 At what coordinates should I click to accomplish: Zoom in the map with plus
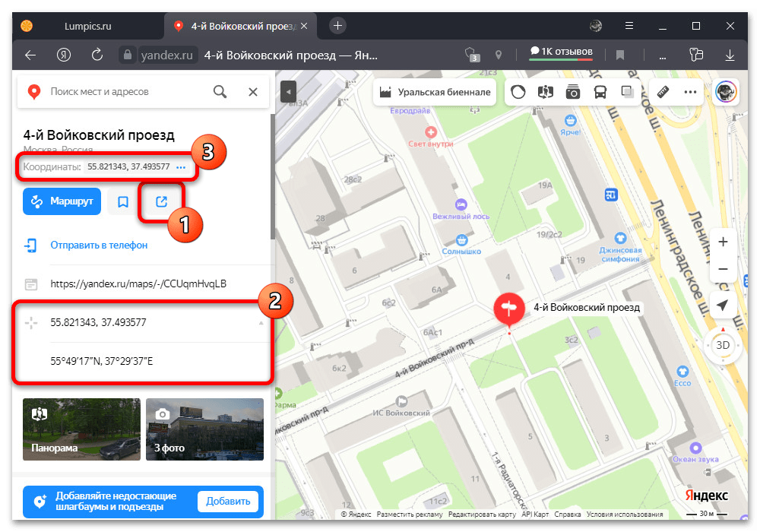(723, 242)
